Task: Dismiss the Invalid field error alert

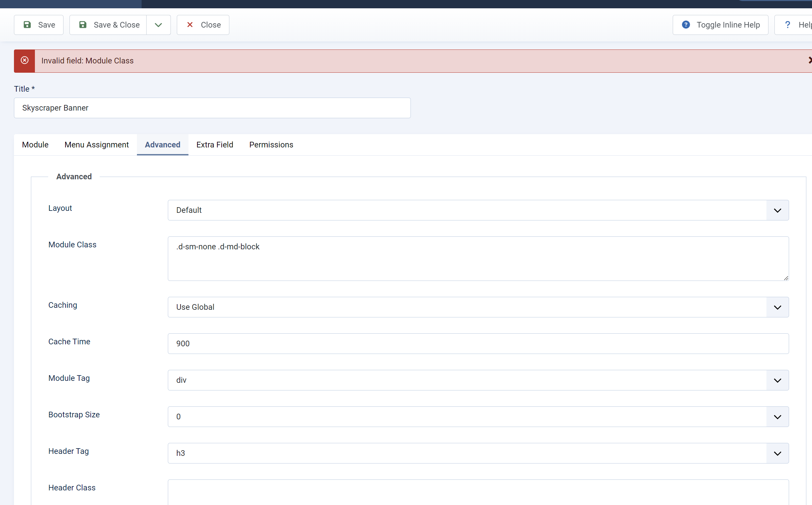Action: click(x=809, y=60)
